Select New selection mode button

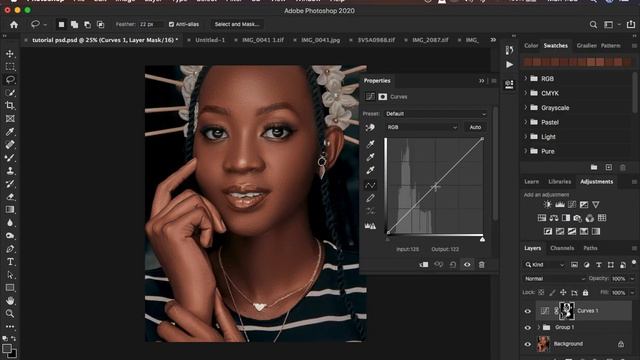click(61, 24)
